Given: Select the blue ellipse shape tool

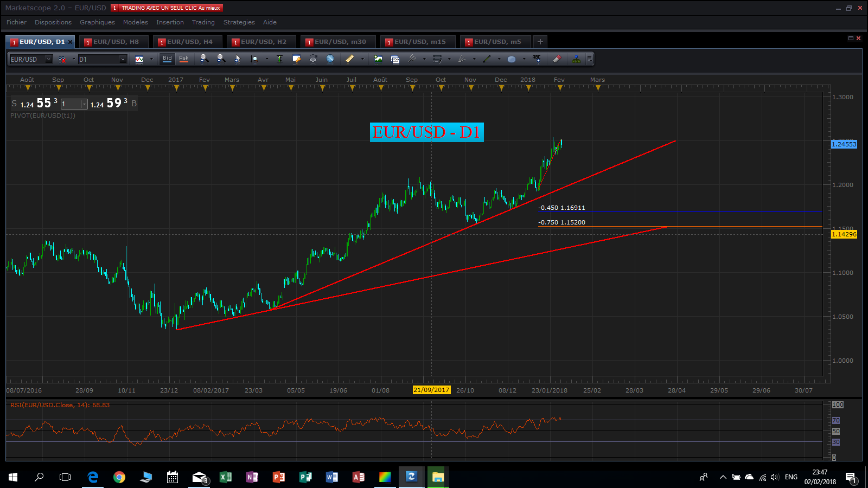Looking at the screenshot, I should [512, 59].
